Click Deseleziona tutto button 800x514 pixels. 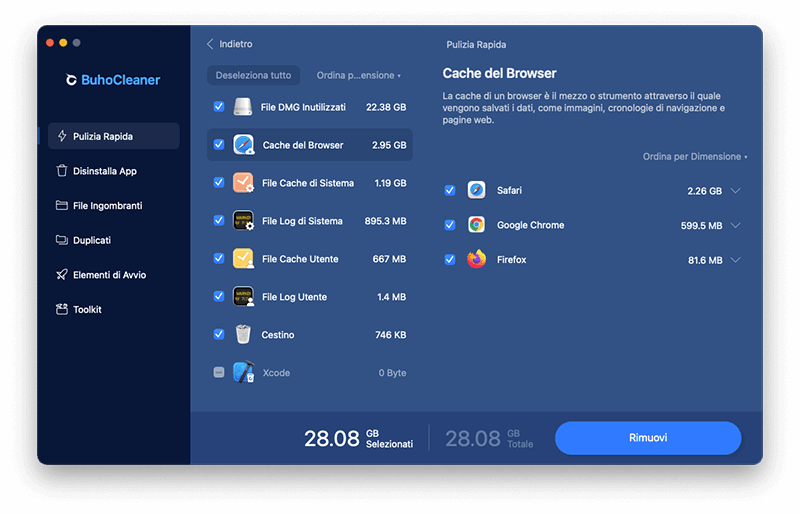tap(253, 75)
